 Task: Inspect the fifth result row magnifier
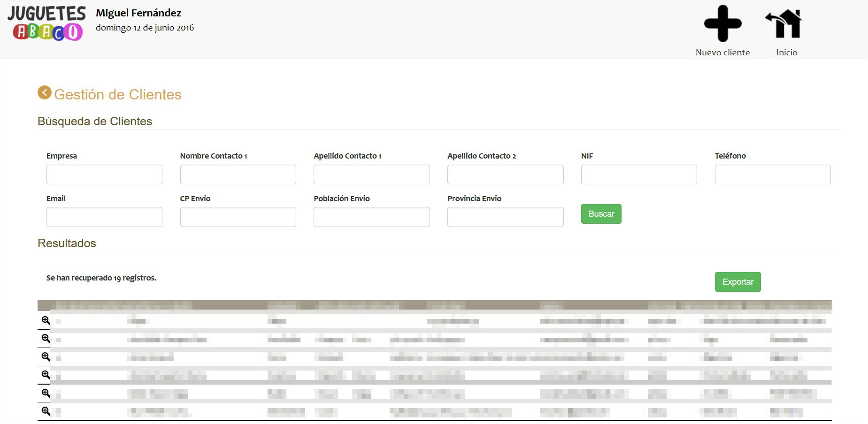point(46,393)
